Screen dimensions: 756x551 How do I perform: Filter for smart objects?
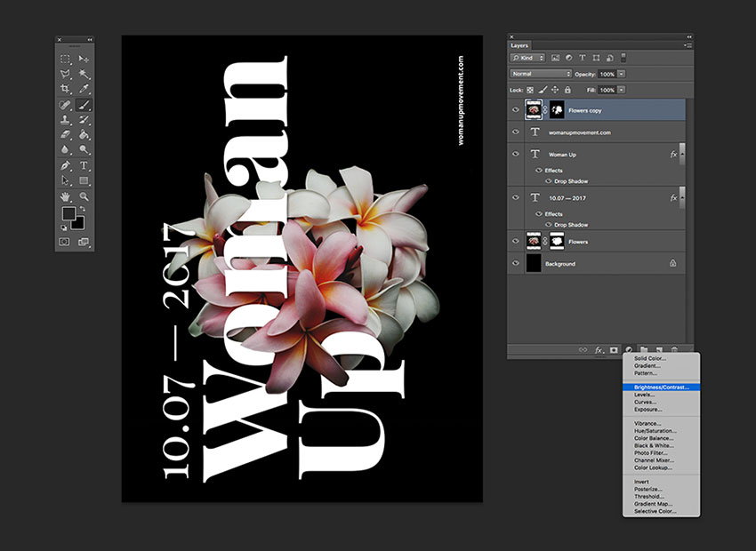[610, 58]
